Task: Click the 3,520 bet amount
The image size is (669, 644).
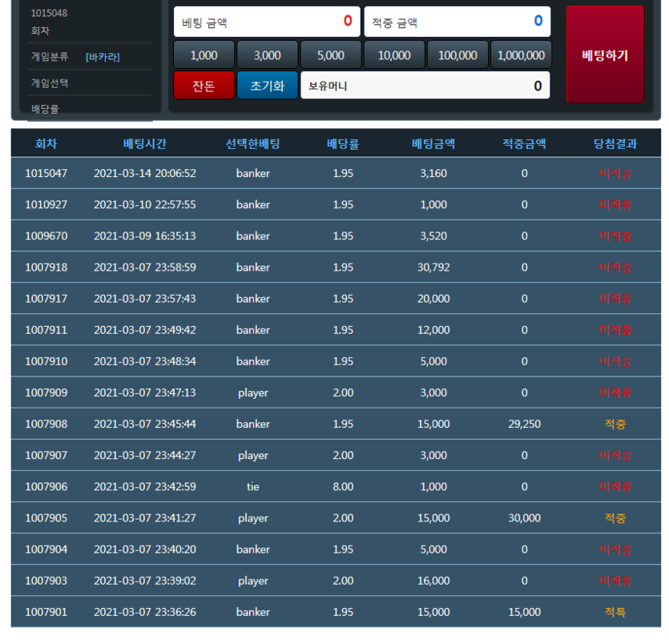Action: 433,235
